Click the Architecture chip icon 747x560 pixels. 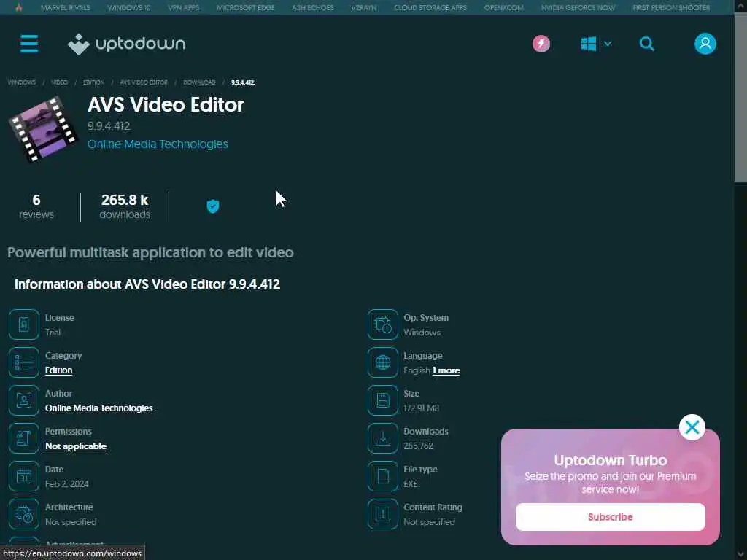[x=24, y=514]
